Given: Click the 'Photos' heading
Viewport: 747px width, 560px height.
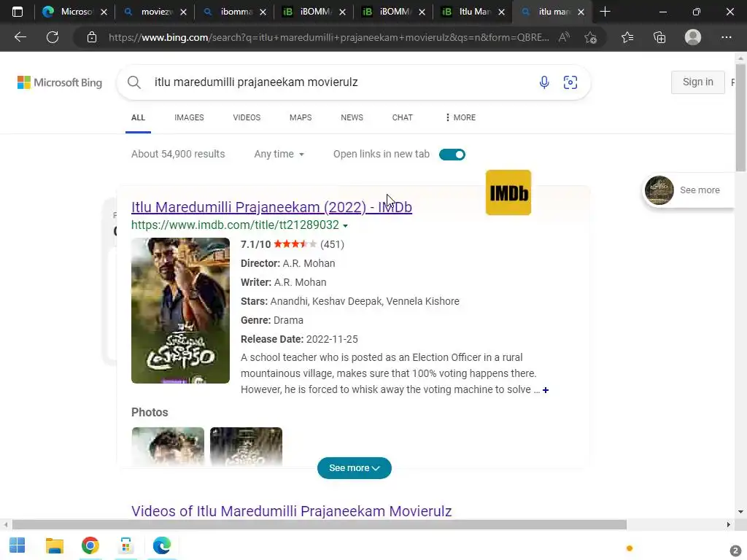Looking at the screenshot, I should 150,413.
